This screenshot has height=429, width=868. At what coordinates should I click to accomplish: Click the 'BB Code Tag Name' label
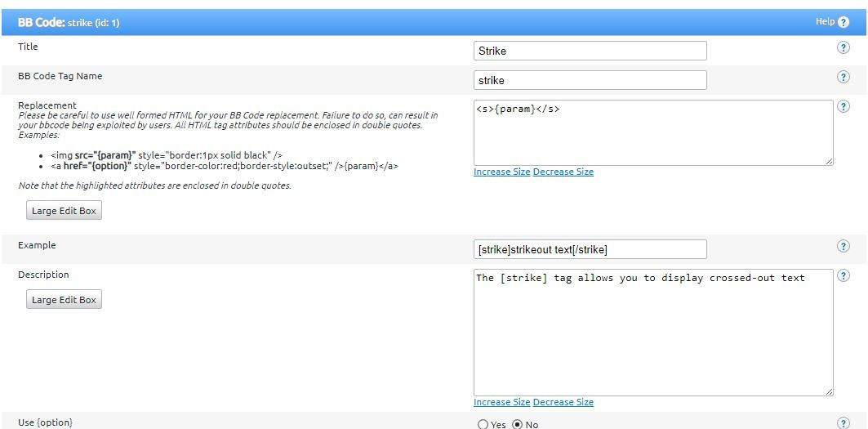tap(60, 76)
